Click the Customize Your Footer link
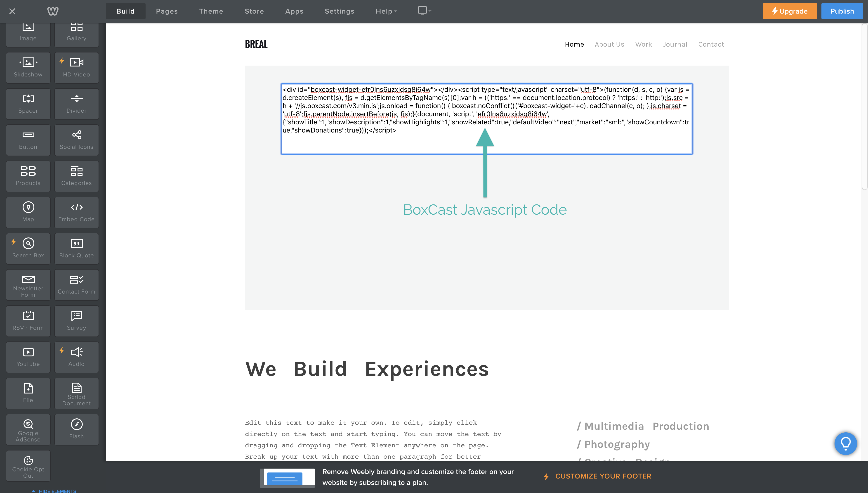 coord(603,476)
